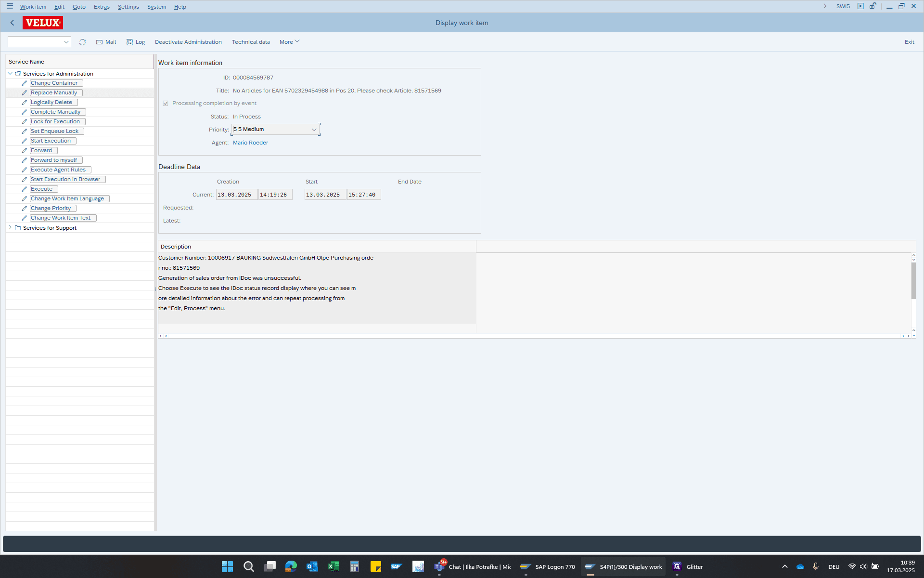924x578 pixels.
Task: Open the Work item menu
Action: tap(33, 7)
